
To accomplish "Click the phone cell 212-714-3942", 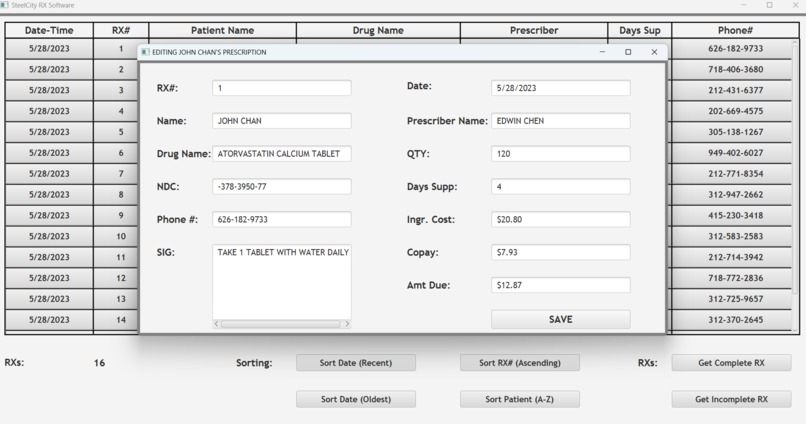I will click(731, 257).
